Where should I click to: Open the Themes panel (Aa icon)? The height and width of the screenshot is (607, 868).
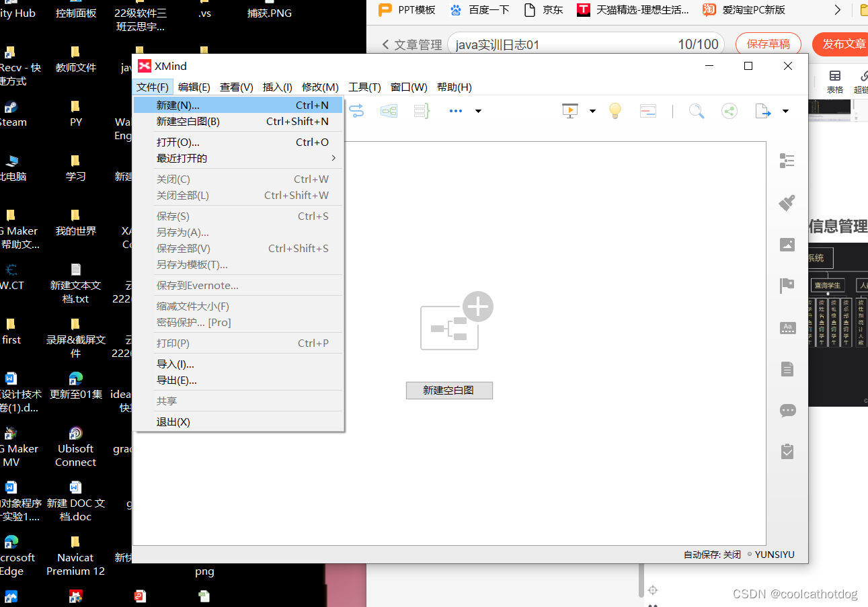click(x=787, y=328)
